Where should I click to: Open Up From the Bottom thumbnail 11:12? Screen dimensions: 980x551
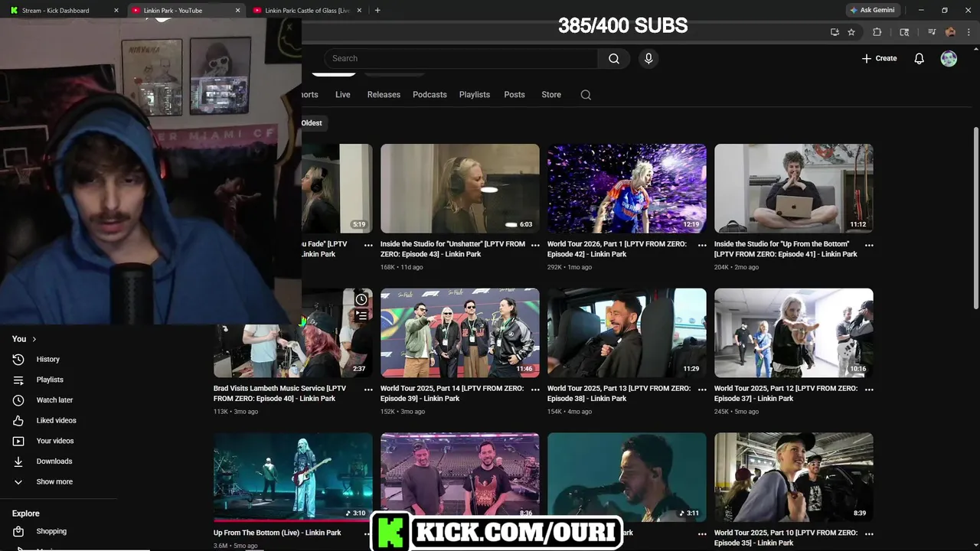pos(794,188)
